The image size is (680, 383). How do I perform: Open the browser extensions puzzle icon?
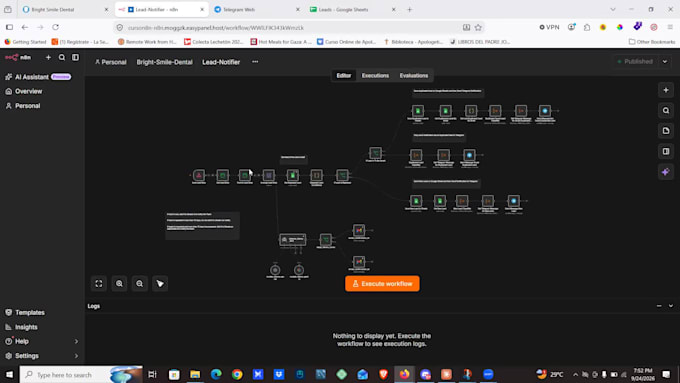[587, 27]
